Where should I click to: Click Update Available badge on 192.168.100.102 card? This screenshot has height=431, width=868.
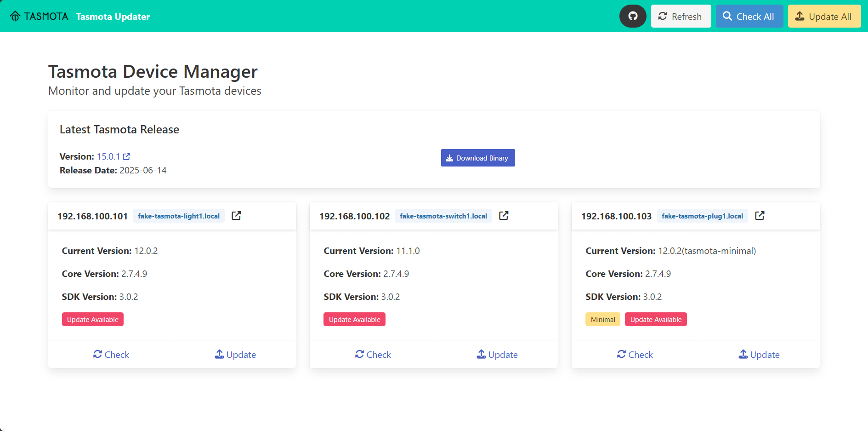(355, 319)
